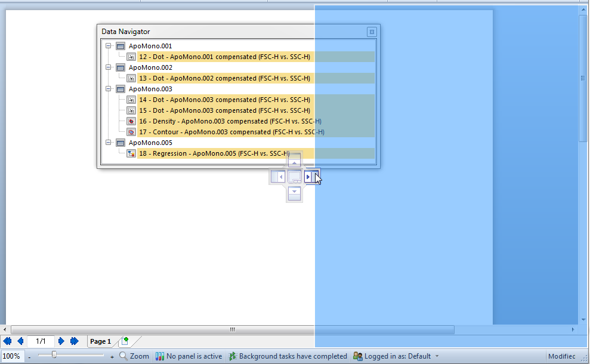Image resolution: width=590 pixels, height=364 pixels.
Task: Click the dock-top arrow in docking guide
Action: [295, 161]
